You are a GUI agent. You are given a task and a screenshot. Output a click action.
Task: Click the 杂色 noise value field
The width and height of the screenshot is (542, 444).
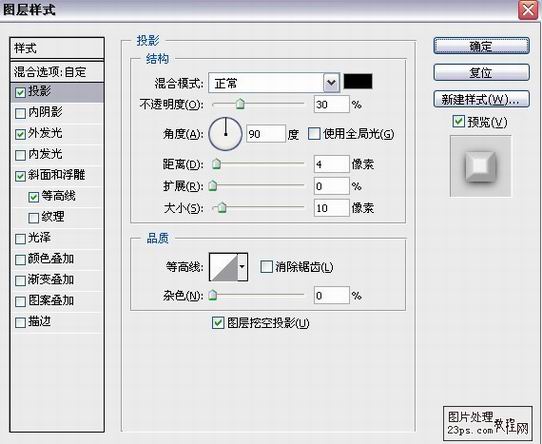coord(332,295)
